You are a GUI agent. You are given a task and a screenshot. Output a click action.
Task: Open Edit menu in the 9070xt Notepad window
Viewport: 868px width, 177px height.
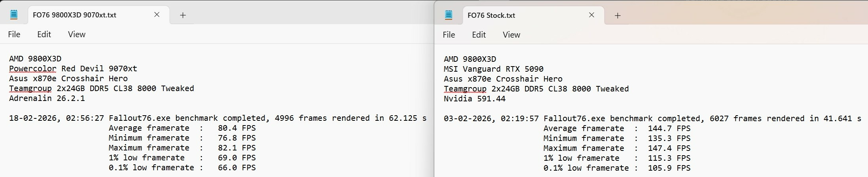pos(44,34)
